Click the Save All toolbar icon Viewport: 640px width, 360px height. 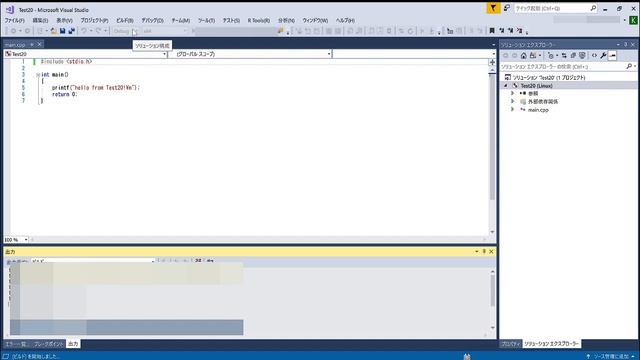click(x=71, y=31)
